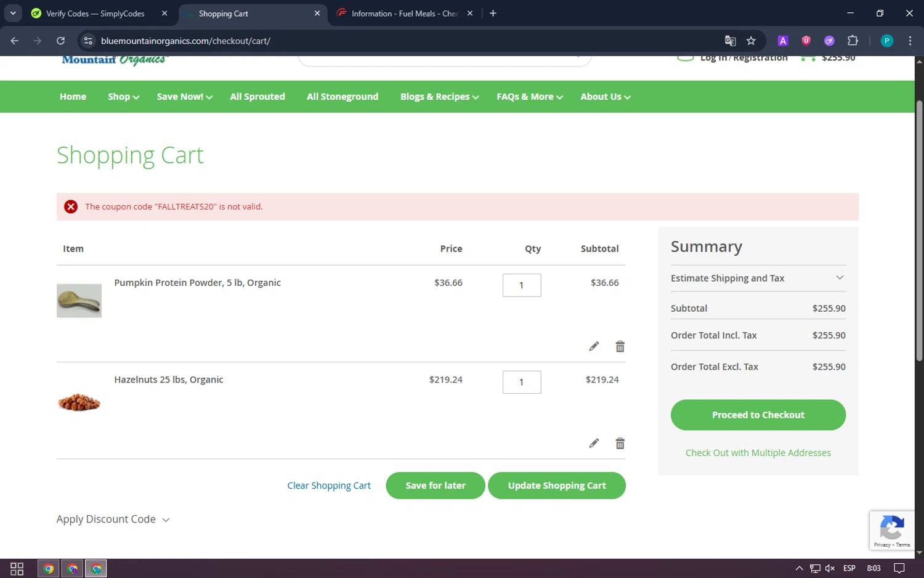Click the Pumpkin Protein Powder thumbnail image

pos(79,301)
